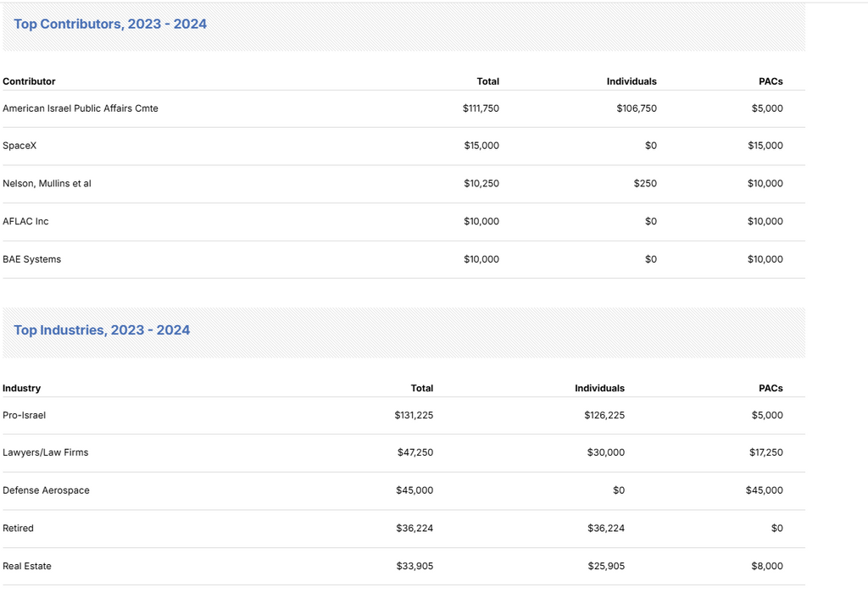This screenshot has height=598, width=868.
Task: Click the $111,750 total amount
Action: [x=481, y=108]
